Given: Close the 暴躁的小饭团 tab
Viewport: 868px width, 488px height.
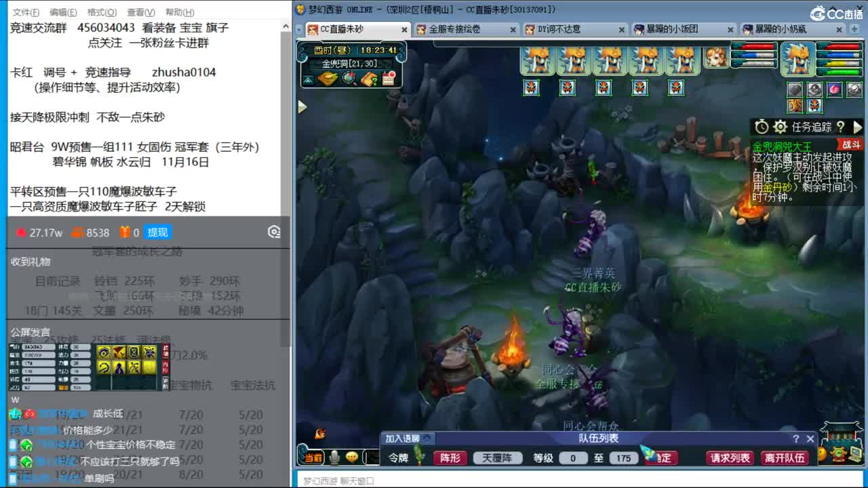Looking at the screenshot, I should coord(730,30).
